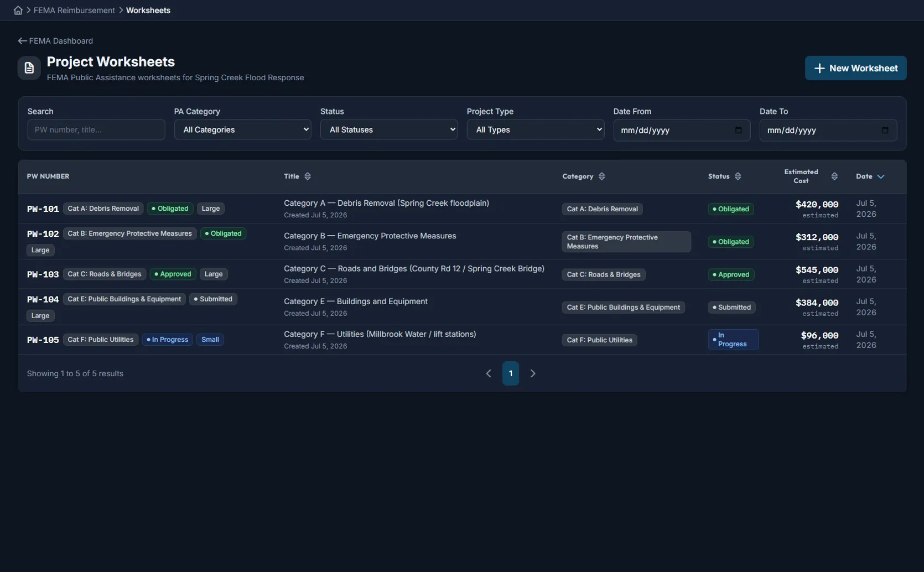
Task: Open the Date To calendar picker icon
Action: coord(885,131)
